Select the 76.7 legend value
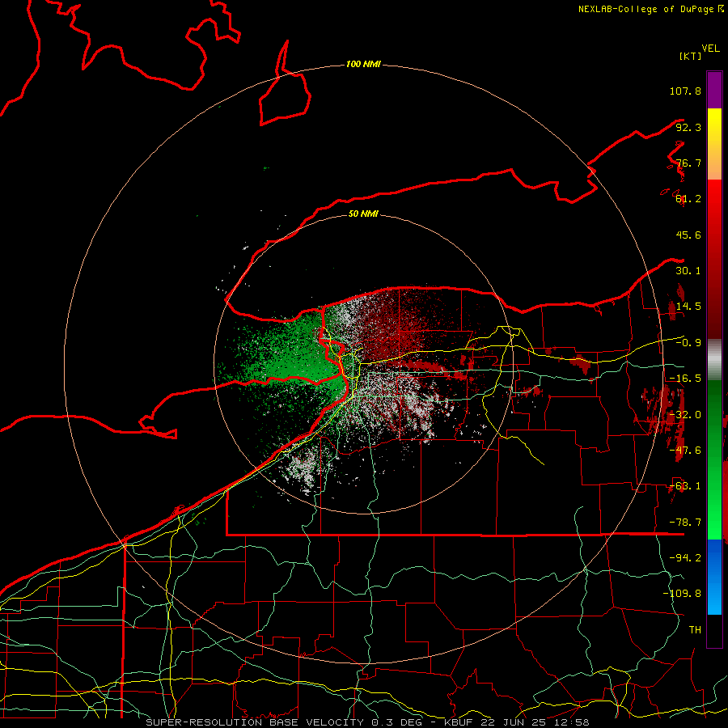Image resolution: width=728 pixels, height=728 pixels. click(x=688, y=163)
